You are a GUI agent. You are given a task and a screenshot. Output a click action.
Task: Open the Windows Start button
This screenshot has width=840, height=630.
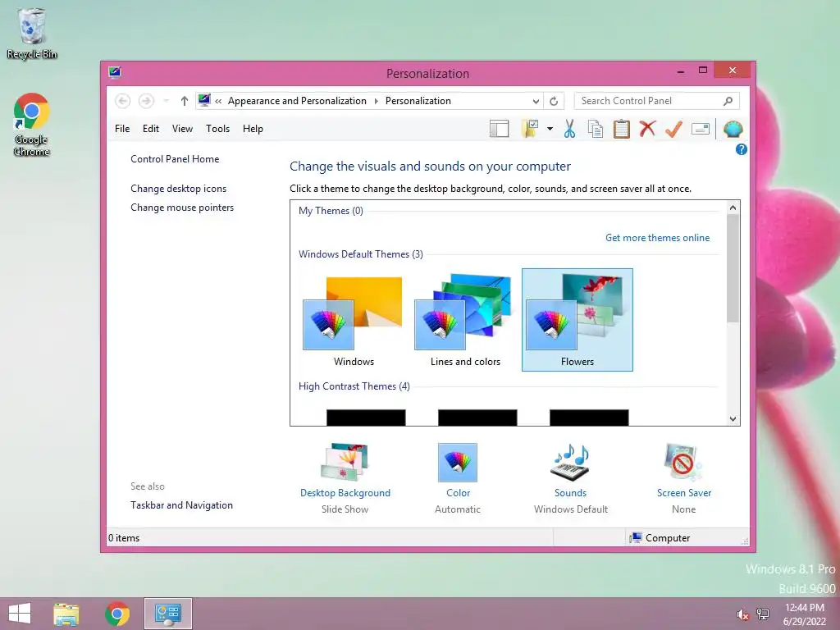click(20, 614)
